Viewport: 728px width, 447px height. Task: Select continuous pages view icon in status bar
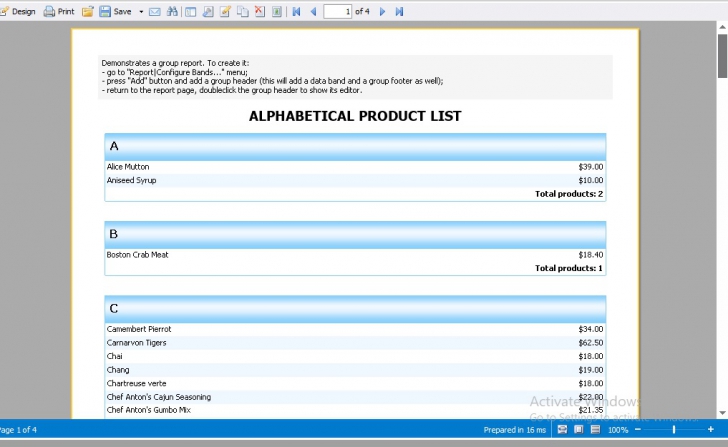click(x=595, y=429)
